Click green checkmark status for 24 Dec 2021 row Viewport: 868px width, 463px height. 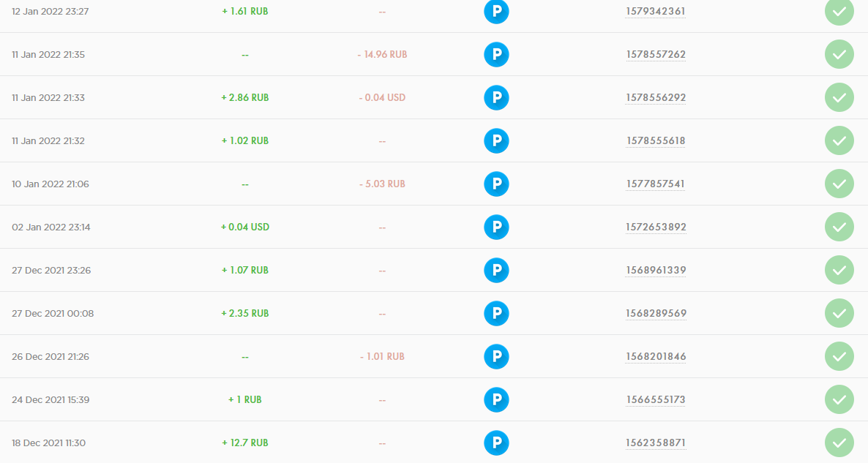[839, 399]
